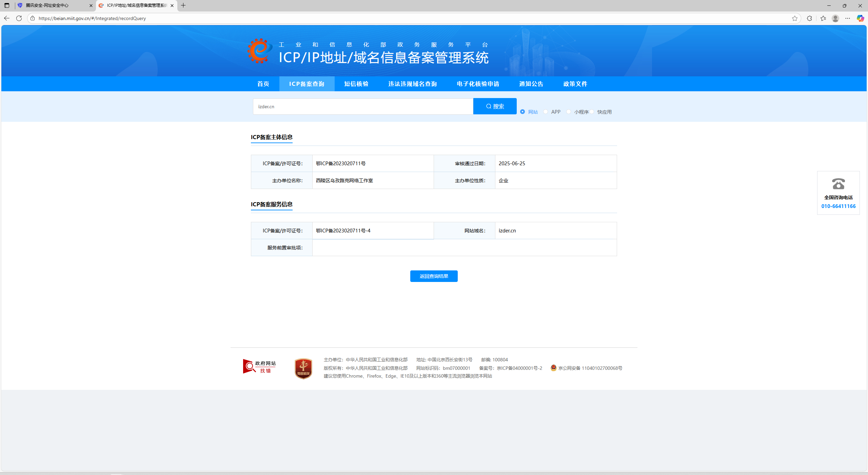Click the 搜索 search button
The width and height of the screenshot is (868, 475).
coord(495,106)
